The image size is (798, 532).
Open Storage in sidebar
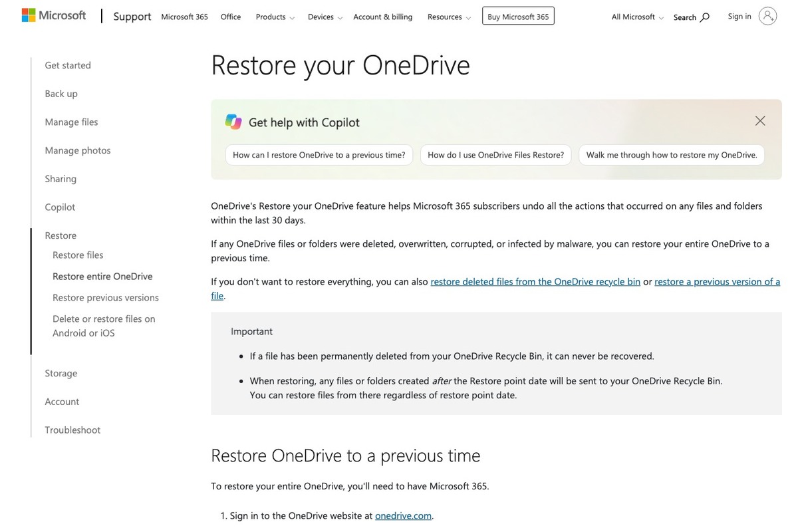61,373
